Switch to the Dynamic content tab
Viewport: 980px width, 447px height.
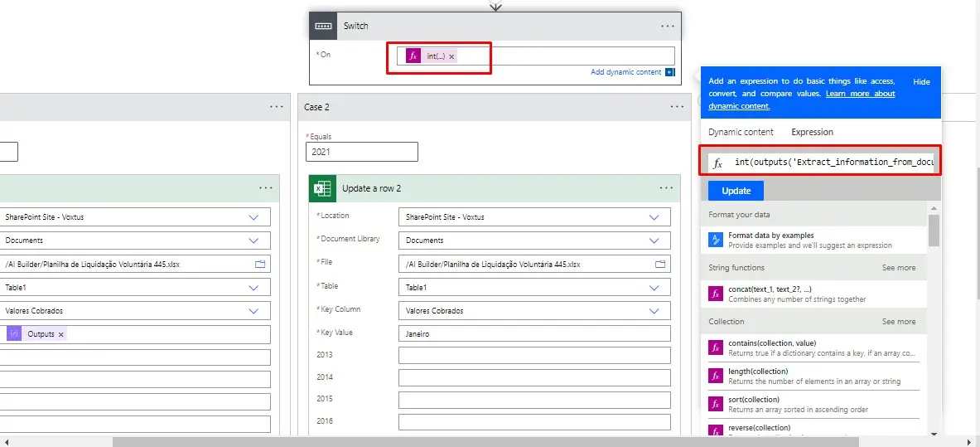tap(741, 132)
